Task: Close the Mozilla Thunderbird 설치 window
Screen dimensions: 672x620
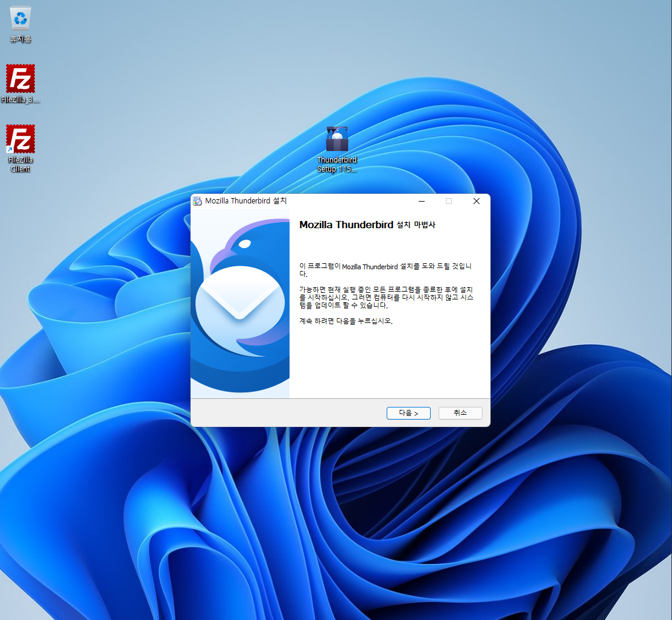Action: pyautogui.click(x=476, y=201)
